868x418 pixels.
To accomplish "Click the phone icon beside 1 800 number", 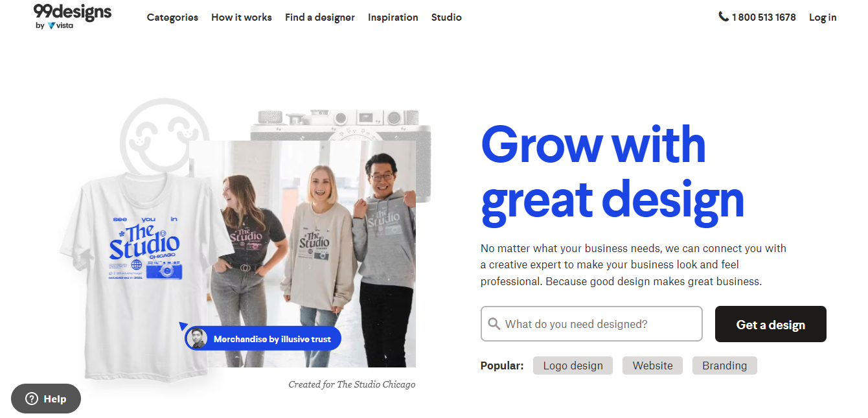I will point(724,17).
